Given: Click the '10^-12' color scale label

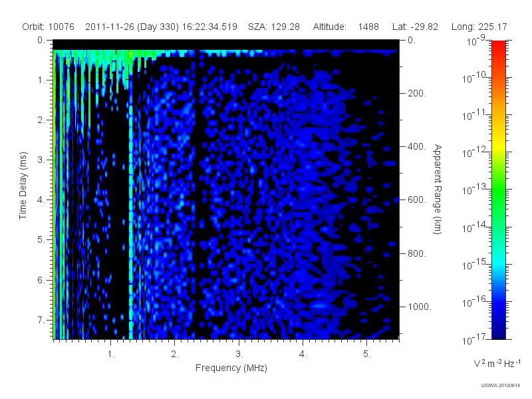Looking at the screenshot, I should tap(473, 152).
